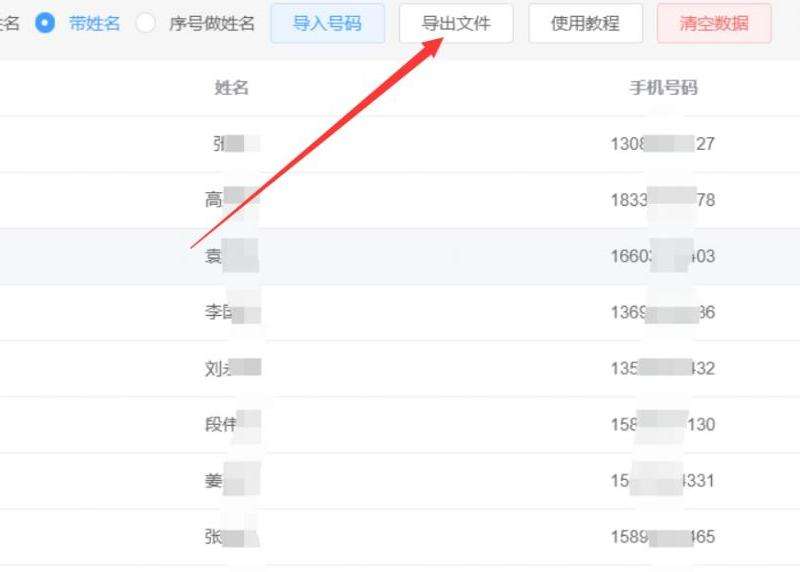Select the name cell starting with 姜
This screenshot has height=572, width=800.
click(231, 481)
